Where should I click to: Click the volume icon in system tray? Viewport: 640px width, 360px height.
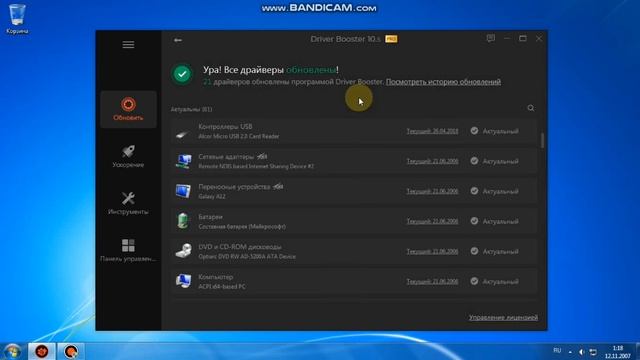(582, 352)
